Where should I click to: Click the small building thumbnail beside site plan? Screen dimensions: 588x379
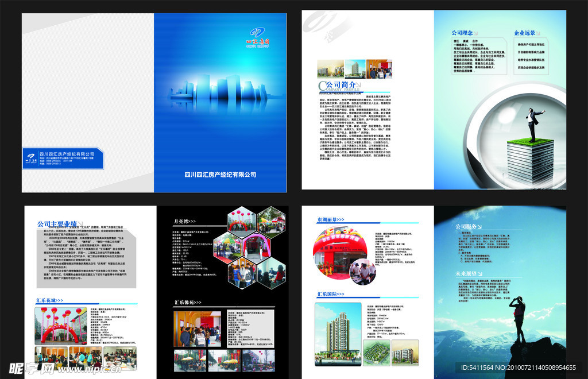[405, 353]
